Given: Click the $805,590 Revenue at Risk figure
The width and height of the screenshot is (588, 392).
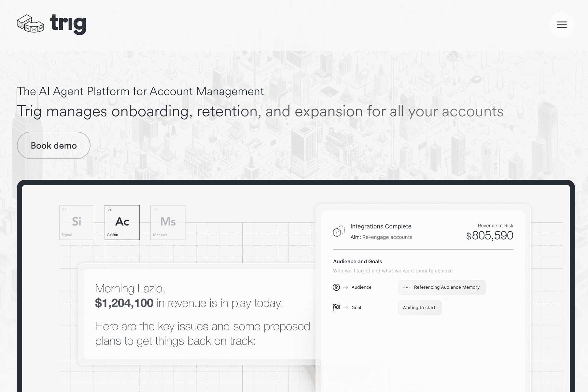Looking at the screenshot, I should 490,235.
